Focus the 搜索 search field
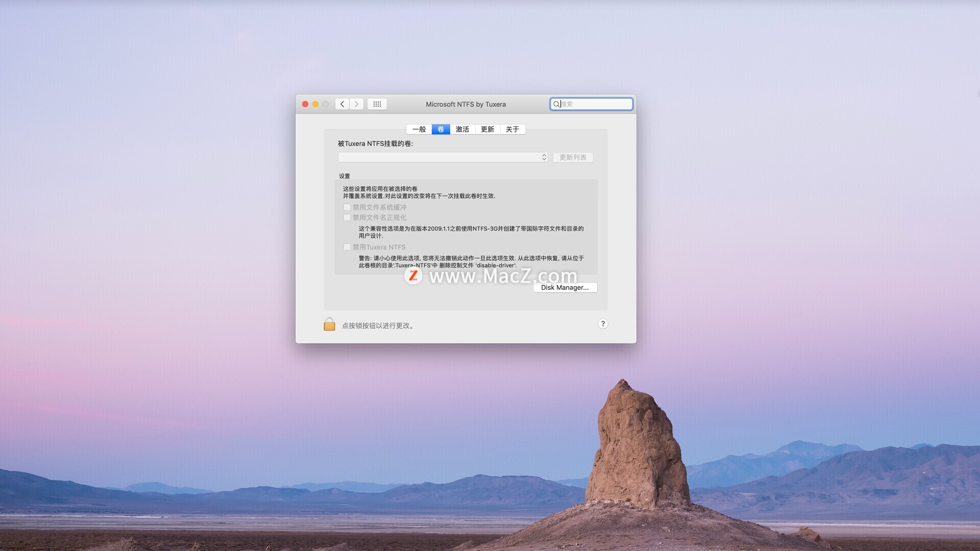Image resolution: width=980 pixels, height=551 pixels. click(x=592, y=104)
